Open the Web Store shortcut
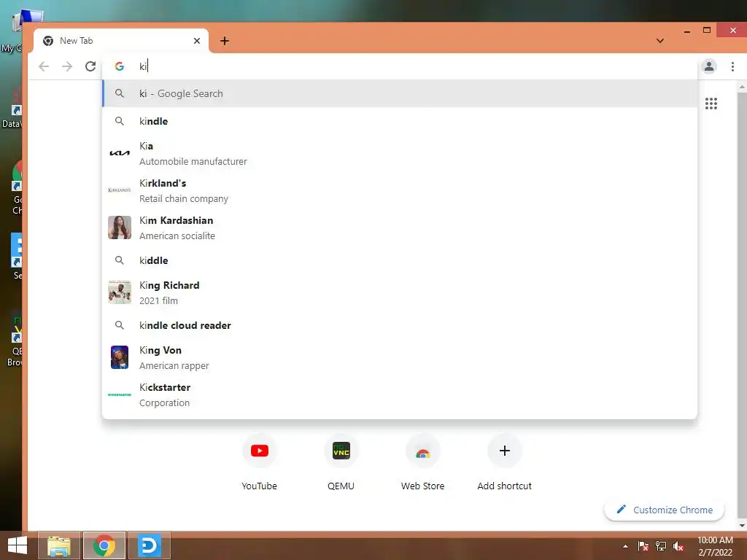This screenshot has width=747, height=560. click(422, 460)
